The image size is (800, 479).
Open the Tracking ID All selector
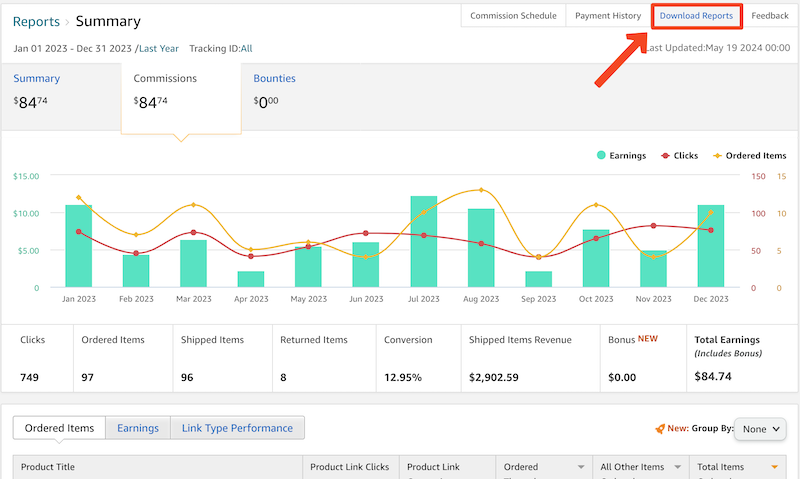point(246,48)
